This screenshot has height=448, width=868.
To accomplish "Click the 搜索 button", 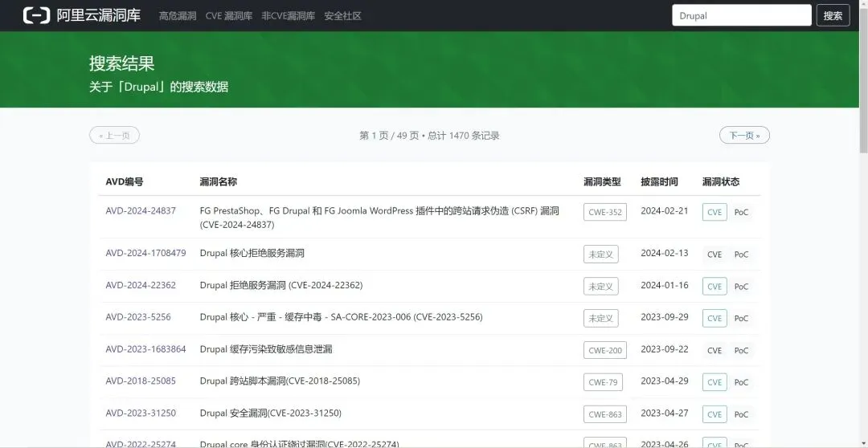I will pos(833,15).
